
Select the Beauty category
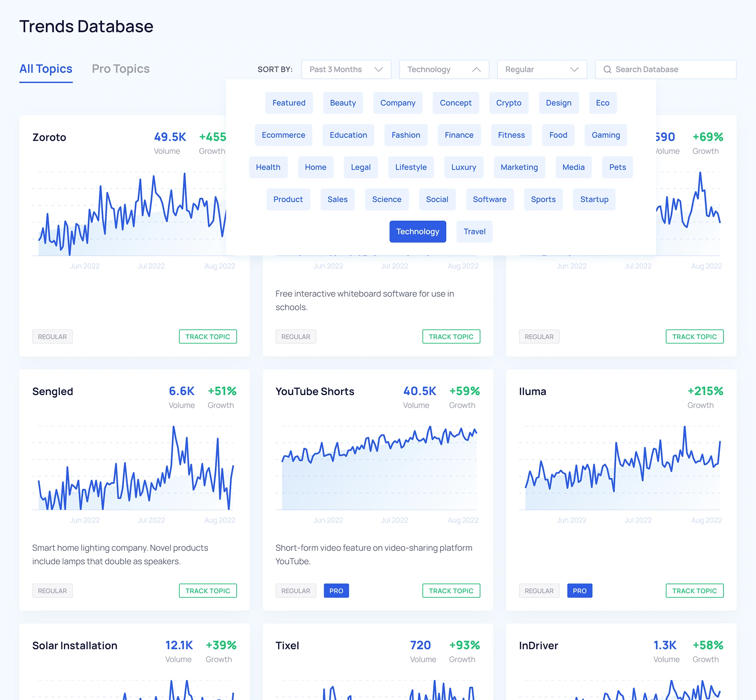[343, 103]
